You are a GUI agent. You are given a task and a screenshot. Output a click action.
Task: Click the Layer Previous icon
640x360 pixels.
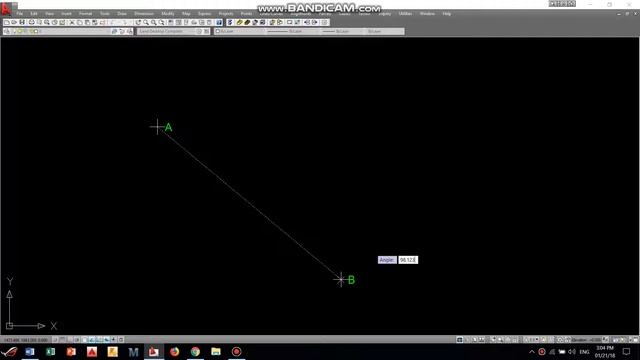122,31
